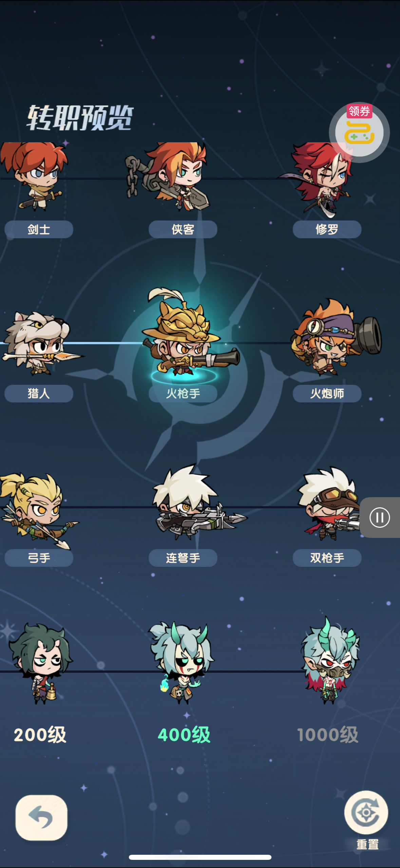
Task: Select the 侠客 character with chained sword
Action: (168, 177)
